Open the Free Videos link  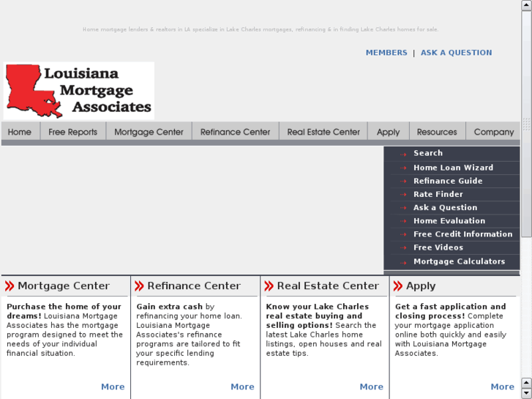click(x=438, y=247)
